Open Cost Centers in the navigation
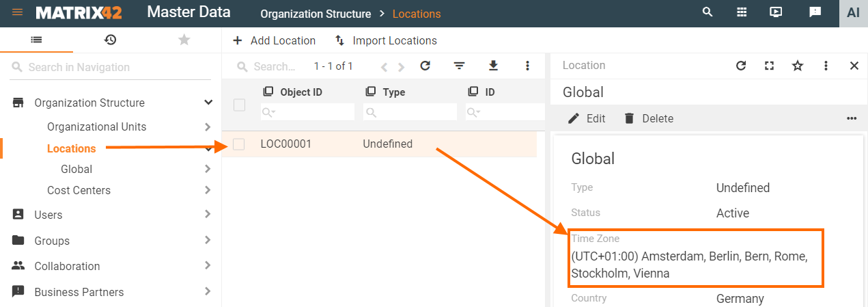Screen dimensions: 868x307 79,190
